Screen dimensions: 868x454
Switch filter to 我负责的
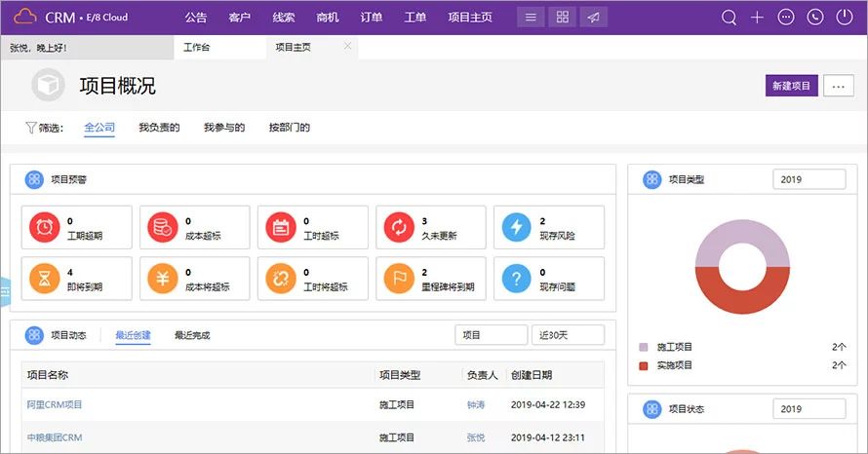tap(159, 128)
